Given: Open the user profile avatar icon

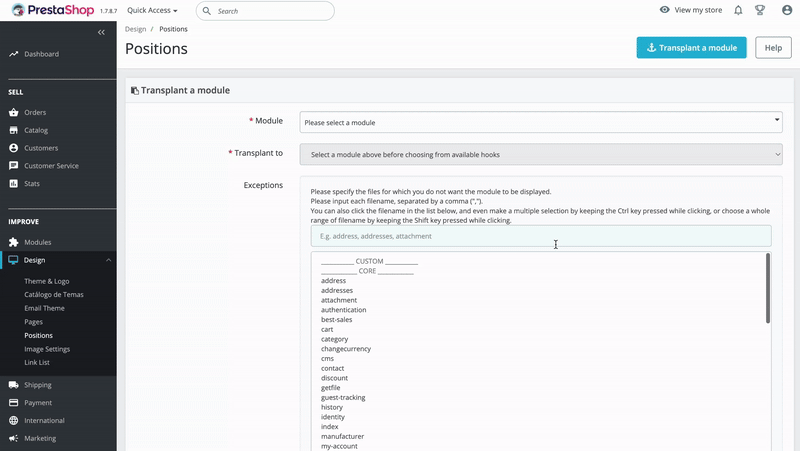Looking at the screenshot, I should pyautogui.click(x=787, y=10).
